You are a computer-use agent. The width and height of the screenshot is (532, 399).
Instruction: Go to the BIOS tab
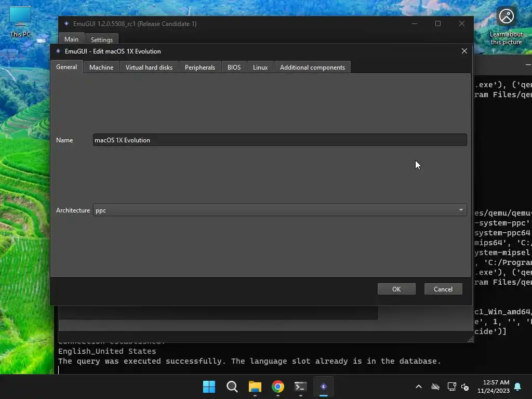(x=234, y=67)
